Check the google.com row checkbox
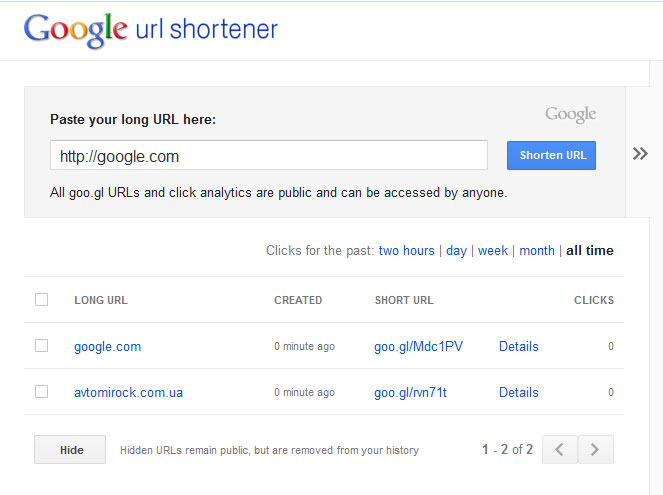Image resolution: width=663 pixels, height=495 pixels. [41, 346]
